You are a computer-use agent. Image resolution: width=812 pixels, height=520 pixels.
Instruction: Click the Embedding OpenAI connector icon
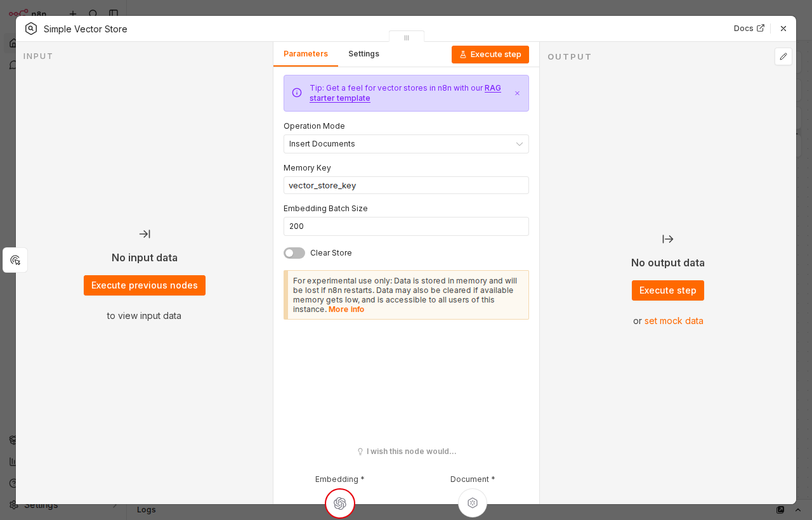point(340,504)
